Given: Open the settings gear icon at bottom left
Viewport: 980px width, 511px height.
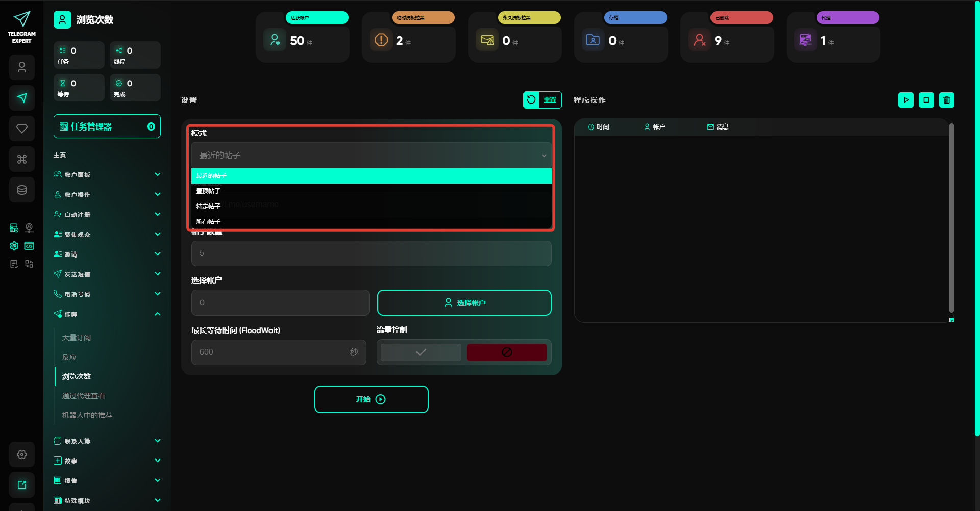Looking at the screenshot, I should (22, 454).
